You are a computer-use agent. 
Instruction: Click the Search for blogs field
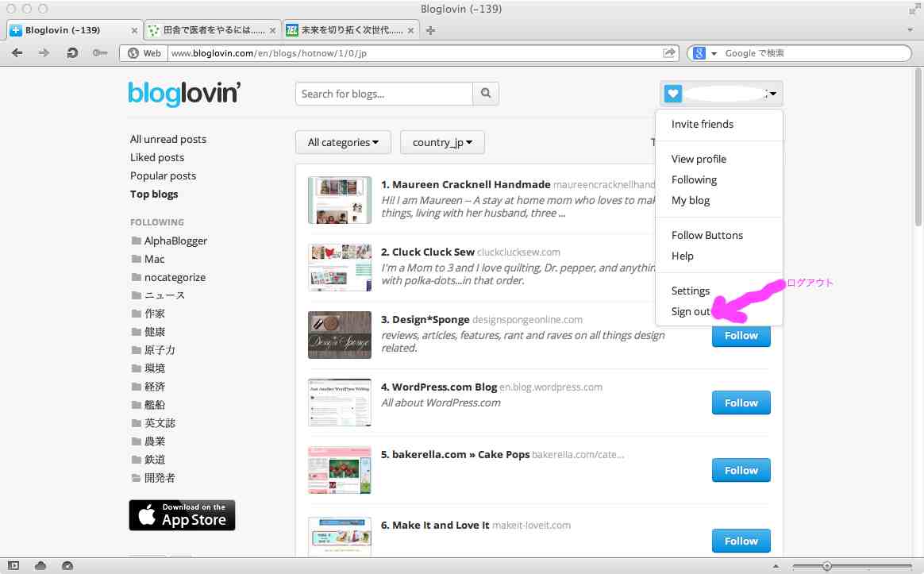(384, 94)
